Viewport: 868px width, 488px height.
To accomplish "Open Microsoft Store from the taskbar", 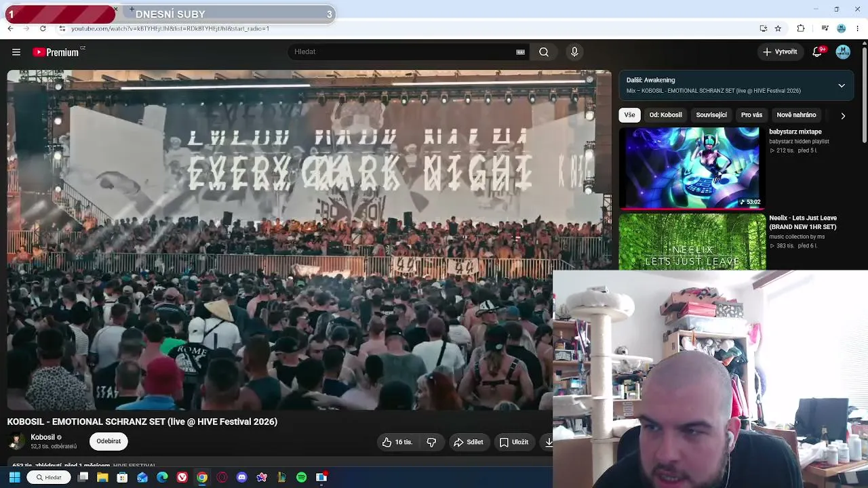I will [122, 477].
